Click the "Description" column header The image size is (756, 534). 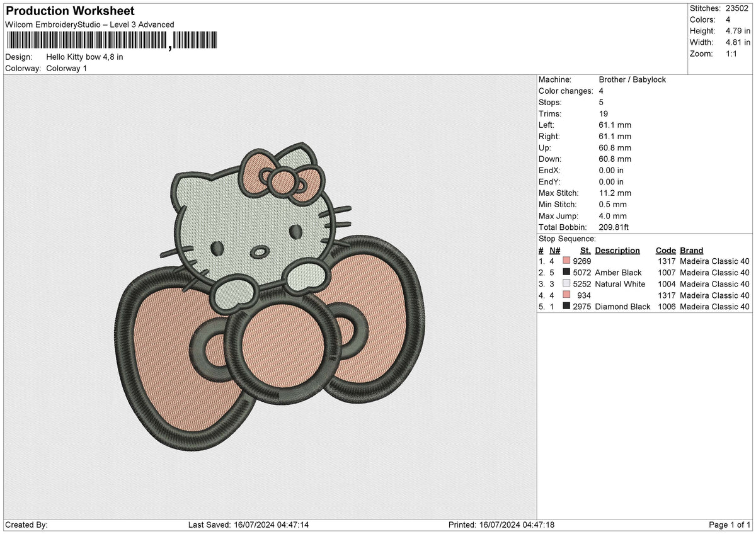(x=617, y=250)
